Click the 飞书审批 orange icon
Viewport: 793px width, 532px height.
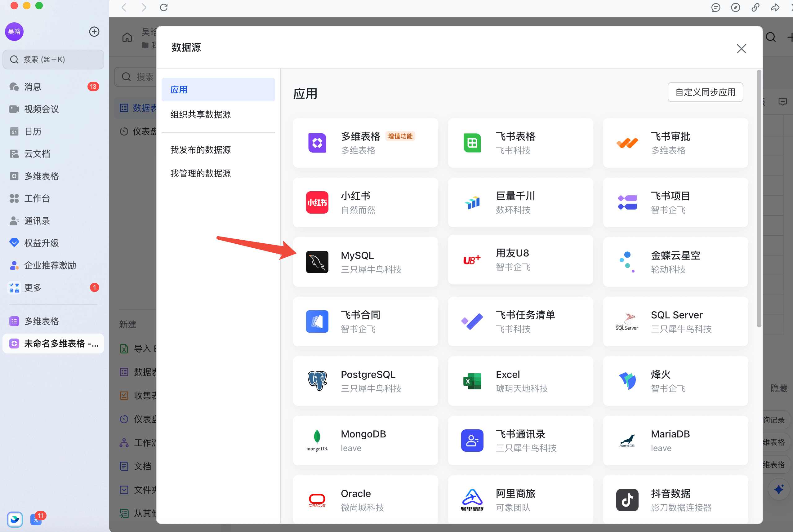pos(627,143)
